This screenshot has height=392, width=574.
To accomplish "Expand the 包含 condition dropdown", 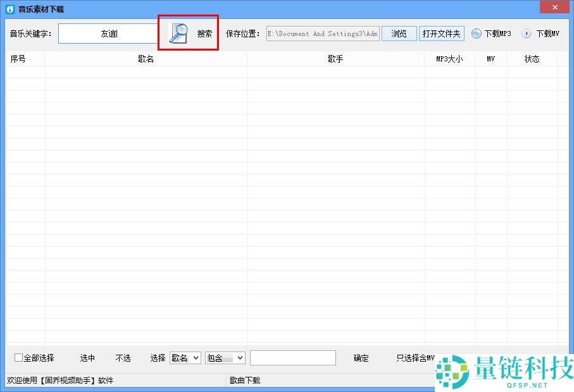I will [225, 358].
